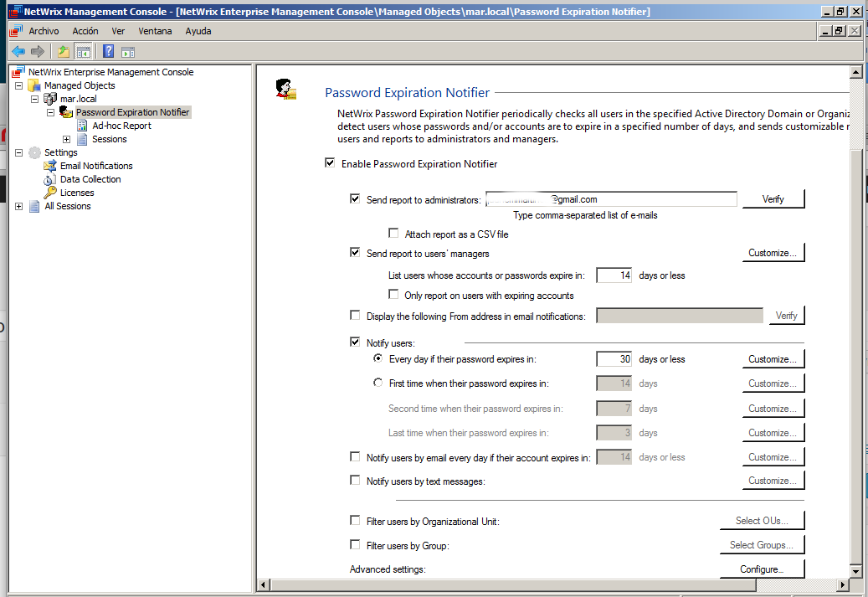Click the Up one level folder icon
This screenshot has width=868, height=597.
click(x=64, y=52)
